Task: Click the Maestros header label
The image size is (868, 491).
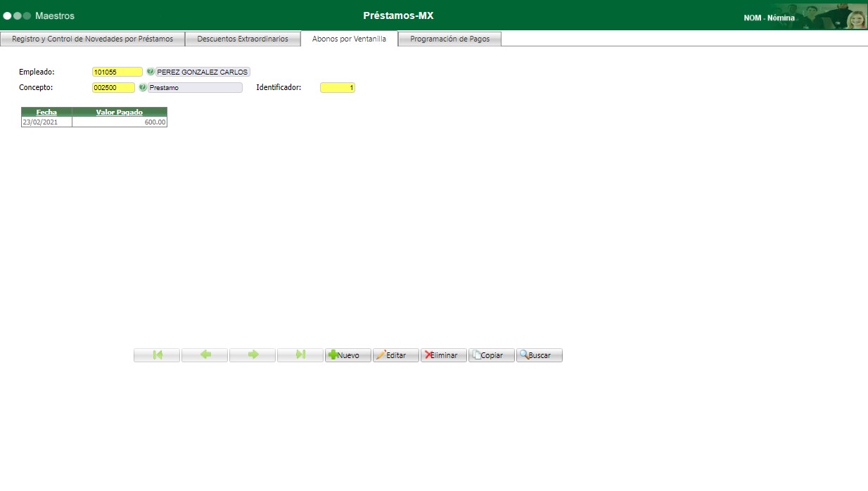Action: (55, 15)
